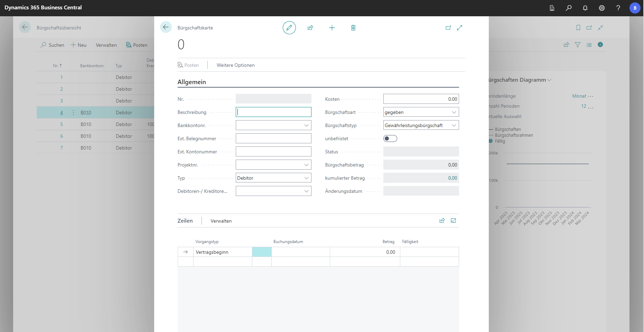644x332 pixels.
Task: Click the pencil edit icon on Bürgschaftskarte
Action: pos(289,28)
